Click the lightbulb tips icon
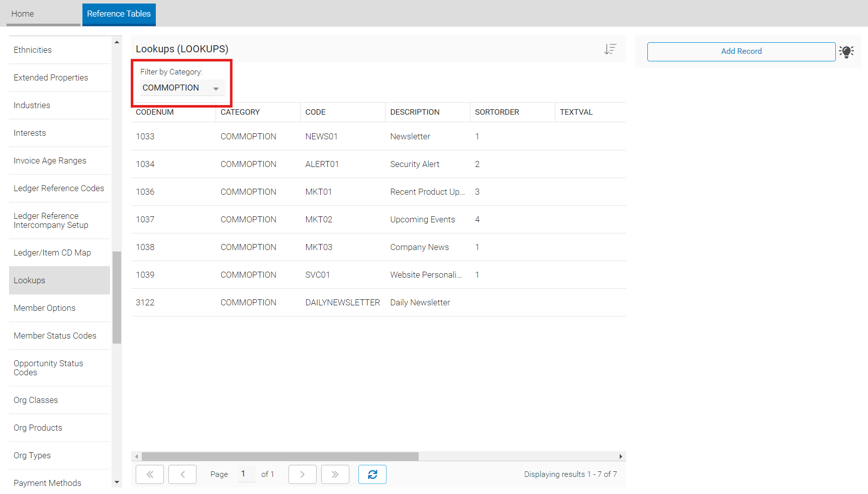The height and width of the screenshot is (494, 868). coord(846,51)
